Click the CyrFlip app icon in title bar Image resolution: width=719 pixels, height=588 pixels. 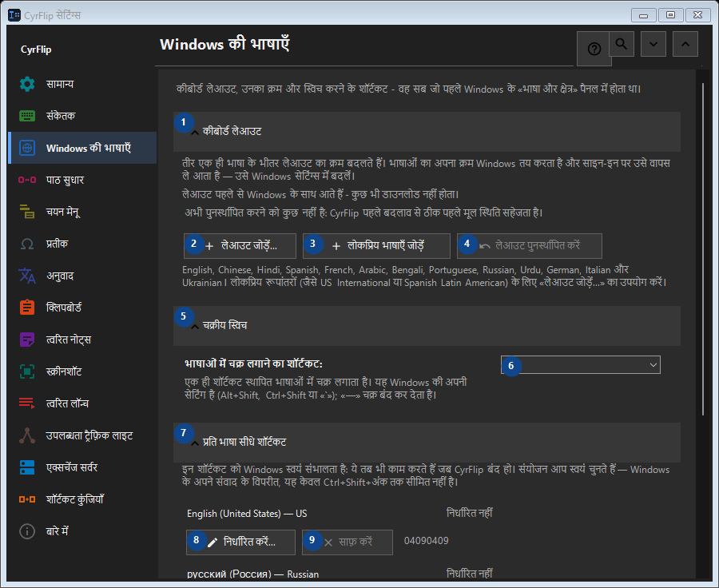pos(14,15)
